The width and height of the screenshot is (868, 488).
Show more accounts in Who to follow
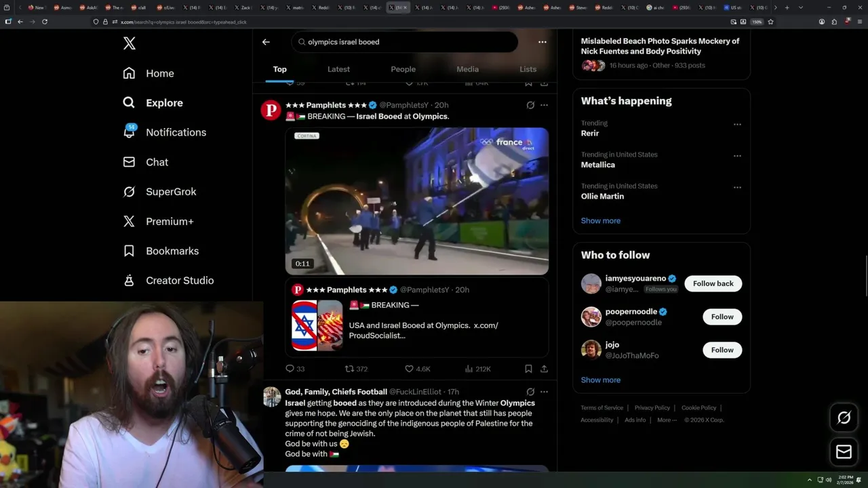(x=600, y=380)
